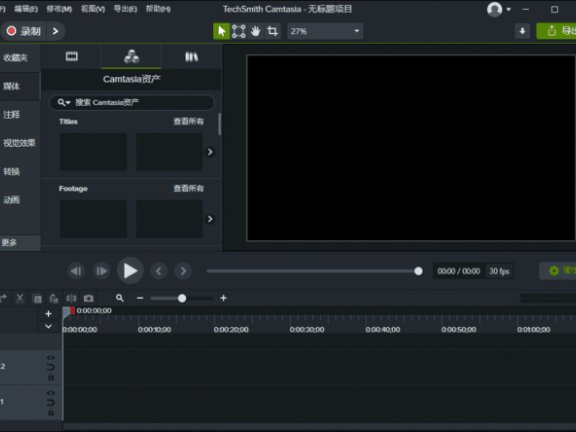The width and height of the screenshot is (576, 432).
Task: Toggle the magnetic option on track 2
Action: pos(51,367)
